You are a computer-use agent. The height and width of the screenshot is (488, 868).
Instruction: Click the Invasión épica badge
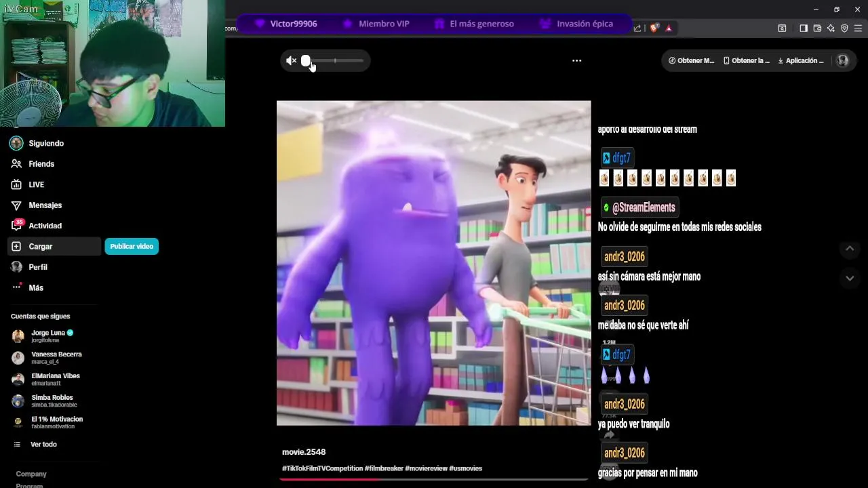pos(576,24)
